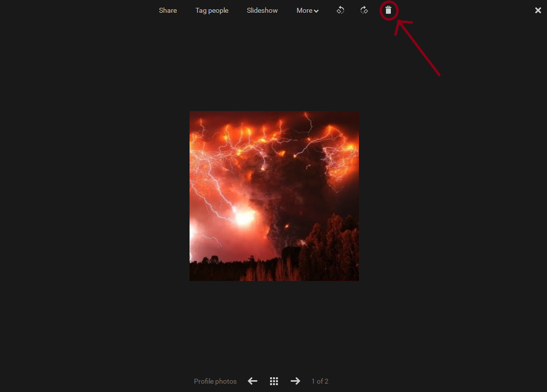Go to previous photo arrow
The height and width of the screenshot is (392, 547).
click(x=252, y=381)
